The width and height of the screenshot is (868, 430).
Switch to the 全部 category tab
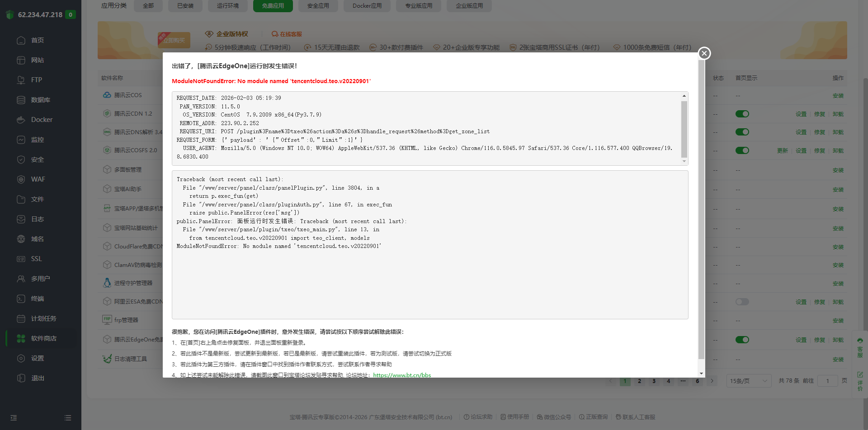tap(148, 6)
